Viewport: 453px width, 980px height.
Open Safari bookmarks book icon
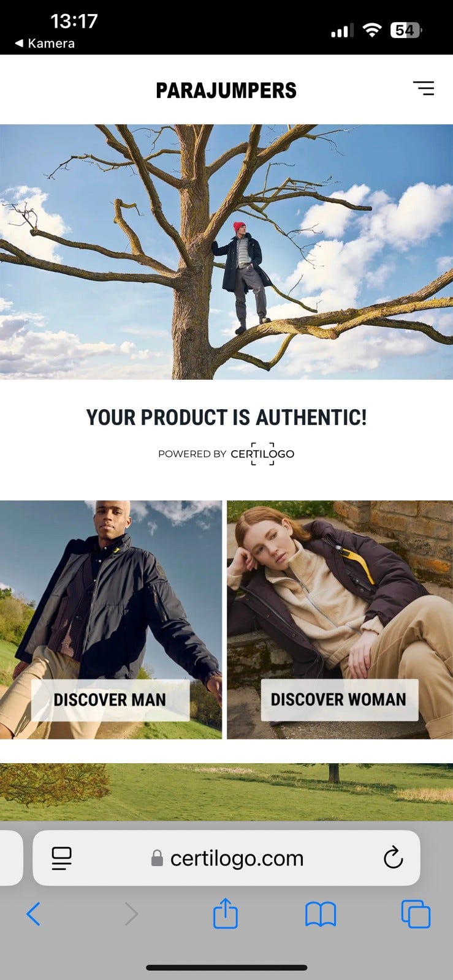[x=321, y=914]
